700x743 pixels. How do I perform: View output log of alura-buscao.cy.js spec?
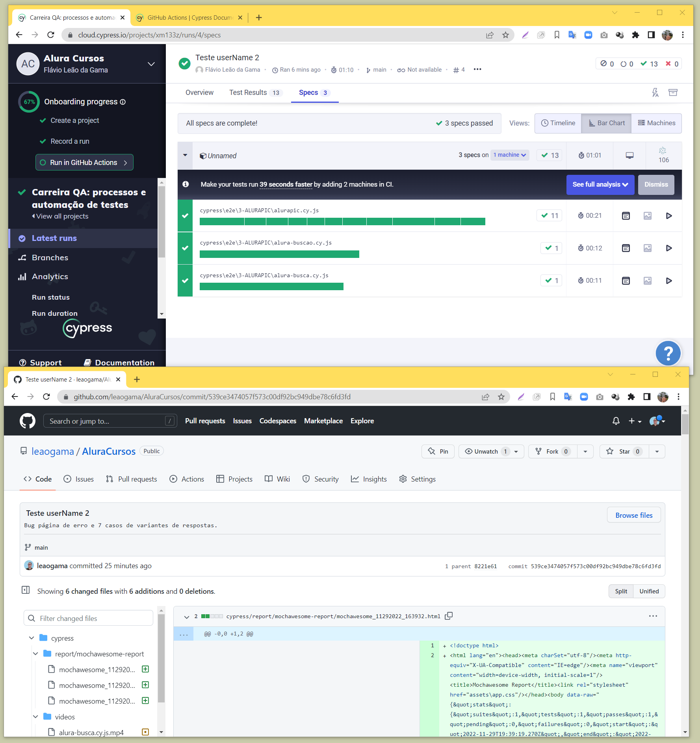tap(626, 248)
